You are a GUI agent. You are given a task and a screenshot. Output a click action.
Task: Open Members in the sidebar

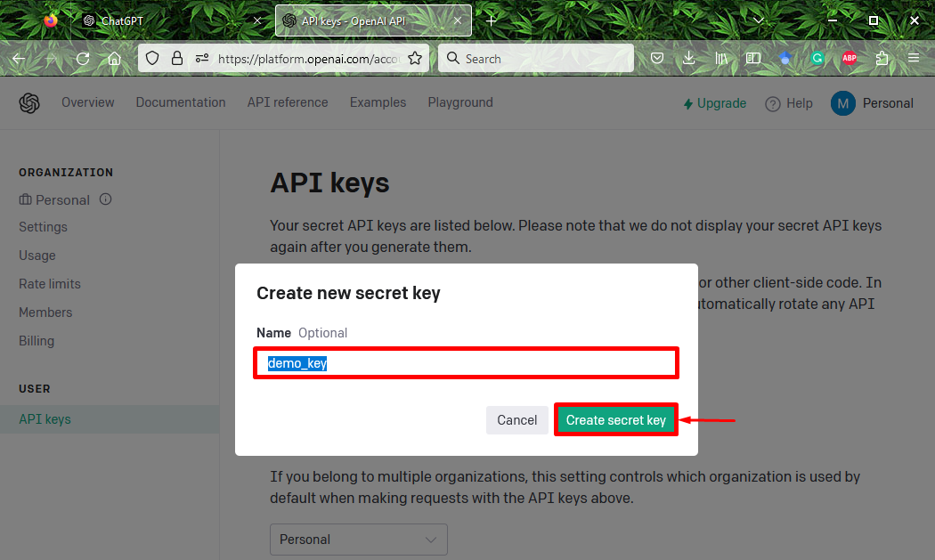pyautogui.click(x=45, y=312)
